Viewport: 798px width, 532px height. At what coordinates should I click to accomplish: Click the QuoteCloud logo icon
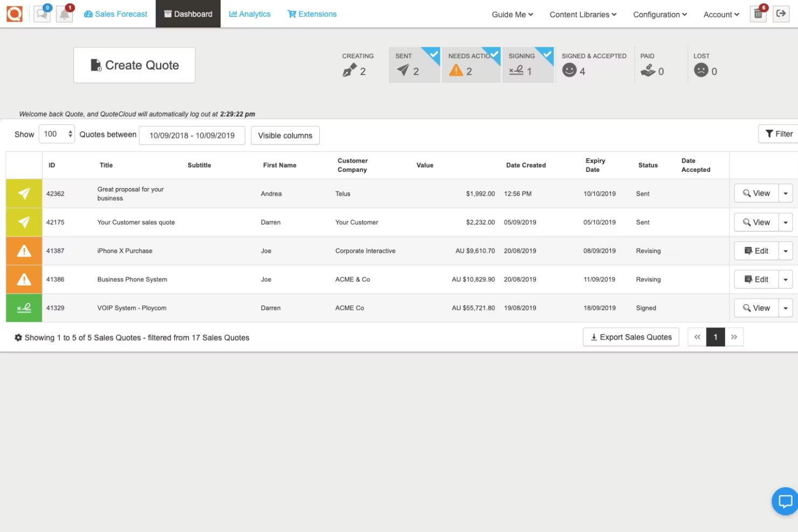14,13
